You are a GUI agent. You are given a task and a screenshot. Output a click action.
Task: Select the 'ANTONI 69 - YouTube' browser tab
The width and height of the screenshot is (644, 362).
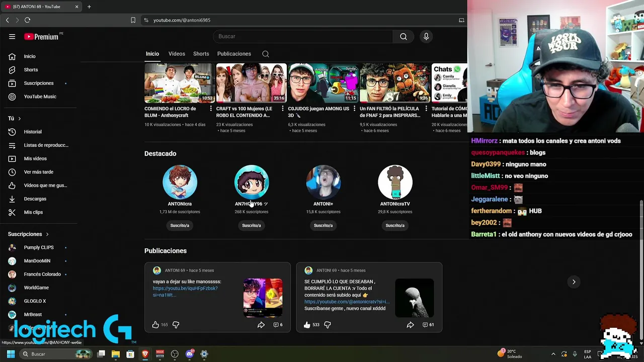42,7
